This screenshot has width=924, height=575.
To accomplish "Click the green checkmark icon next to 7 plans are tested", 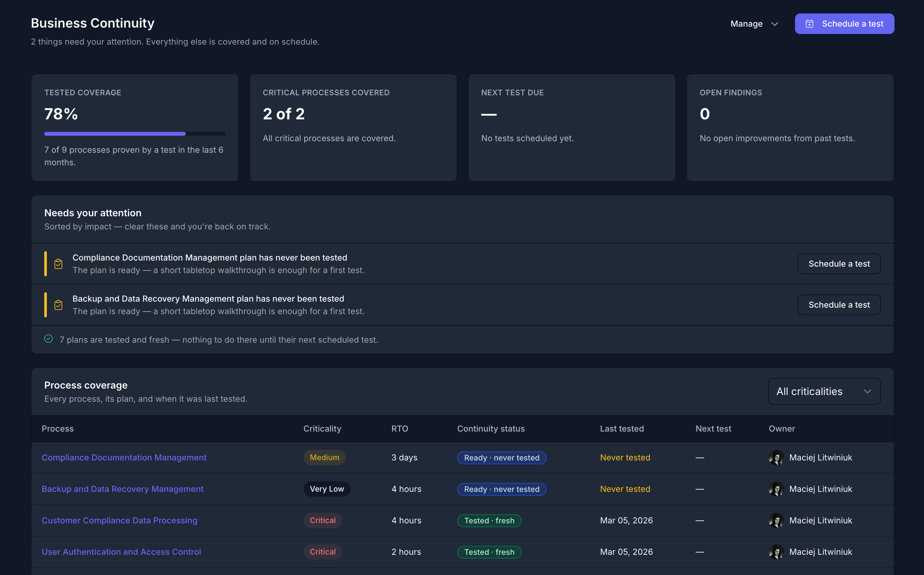I will tap(48, 339).
